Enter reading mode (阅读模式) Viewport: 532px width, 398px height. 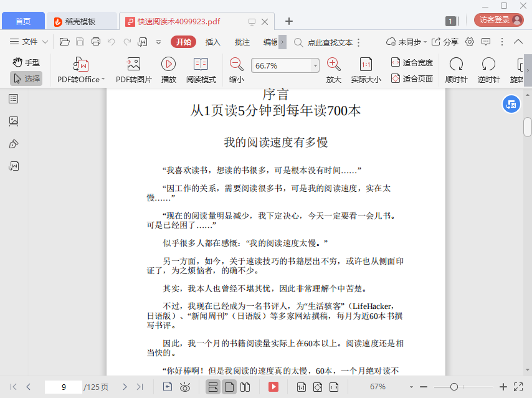pyautogui.click(x=201, y=70)
